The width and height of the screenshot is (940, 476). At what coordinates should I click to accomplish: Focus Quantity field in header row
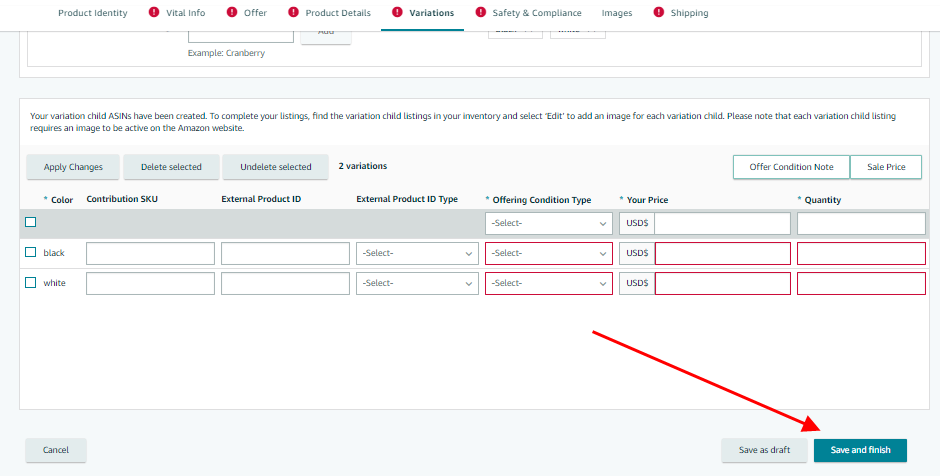point(861,223)
